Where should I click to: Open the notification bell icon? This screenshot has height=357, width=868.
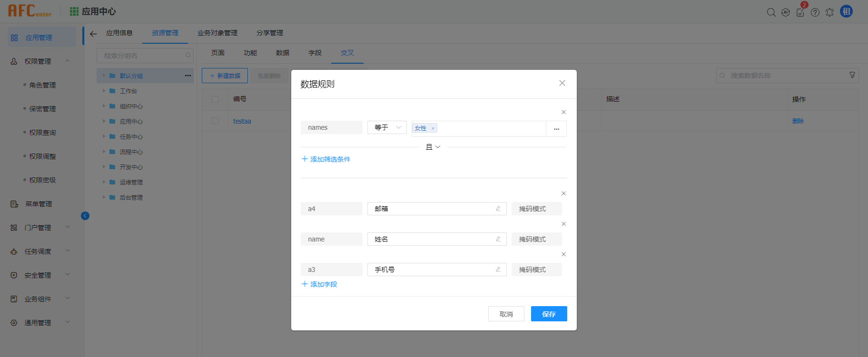point(829,12)
